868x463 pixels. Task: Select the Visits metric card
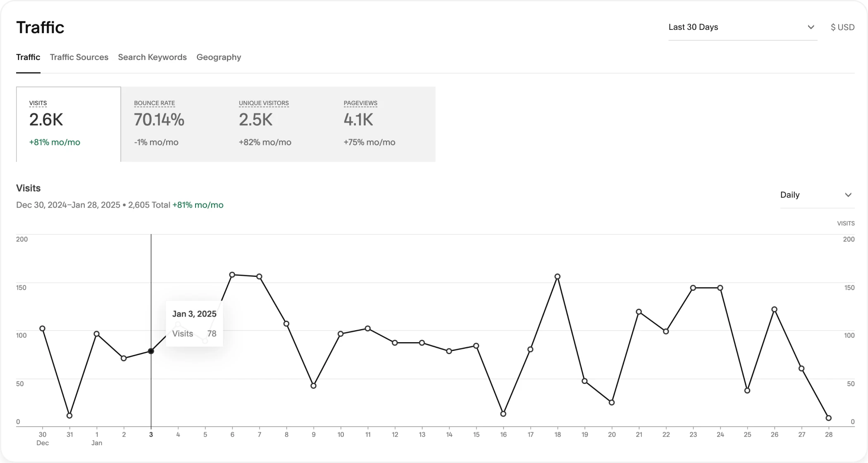coord(69,124)
